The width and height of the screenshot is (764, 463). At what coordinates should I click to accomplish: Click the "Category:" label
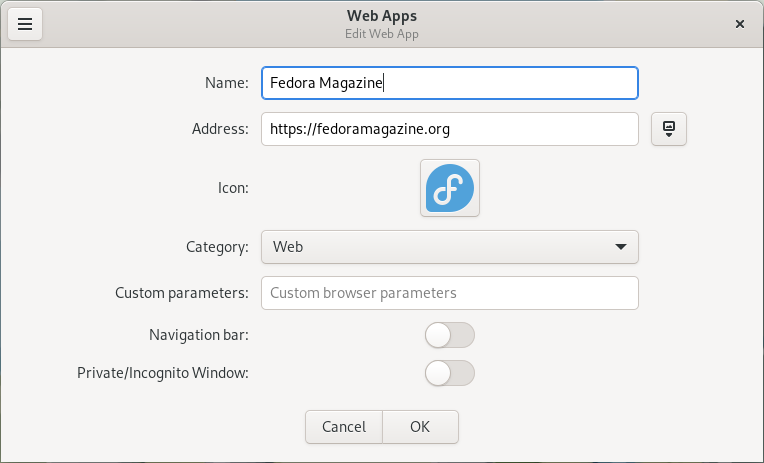(x=217, y=246)
